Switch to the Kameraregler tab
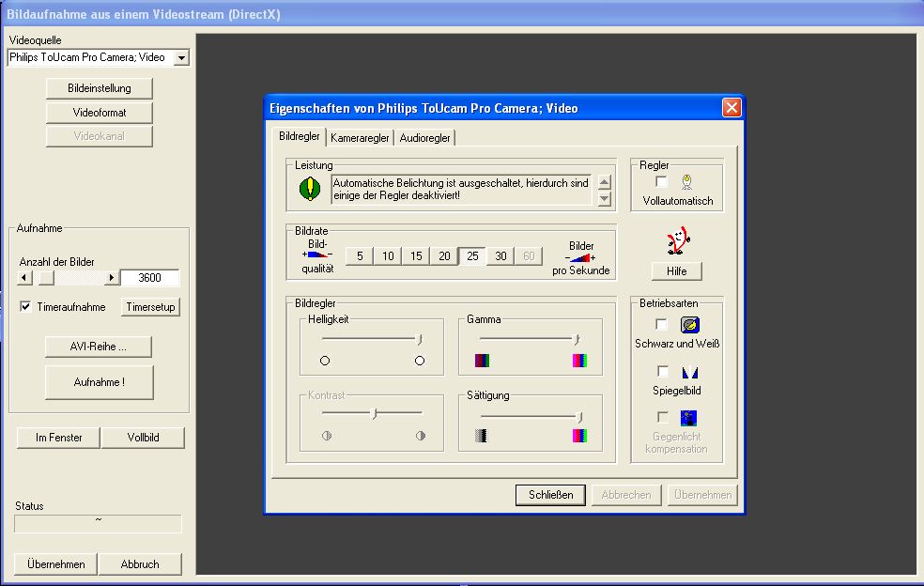This screenshot has width=924, height=586. pyautogui.click(x=360, y=138)
